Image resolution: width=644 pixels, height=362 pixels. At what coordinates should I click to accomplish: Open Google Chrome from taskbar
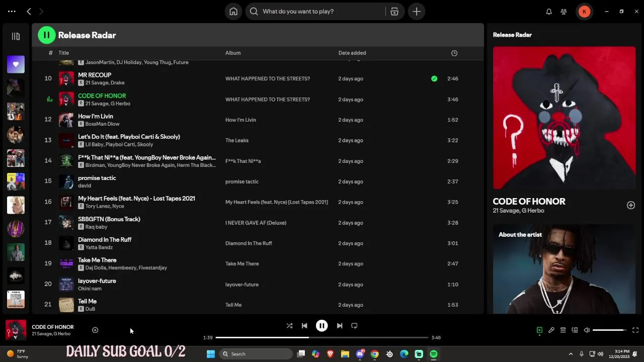[375, 354]
